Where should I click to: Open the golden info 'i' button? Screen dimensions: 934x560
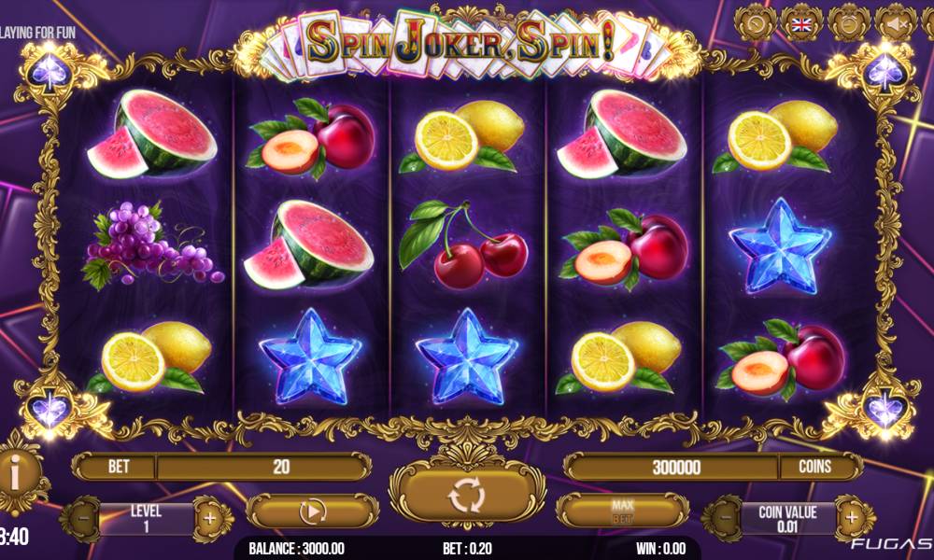coord(16,475)
